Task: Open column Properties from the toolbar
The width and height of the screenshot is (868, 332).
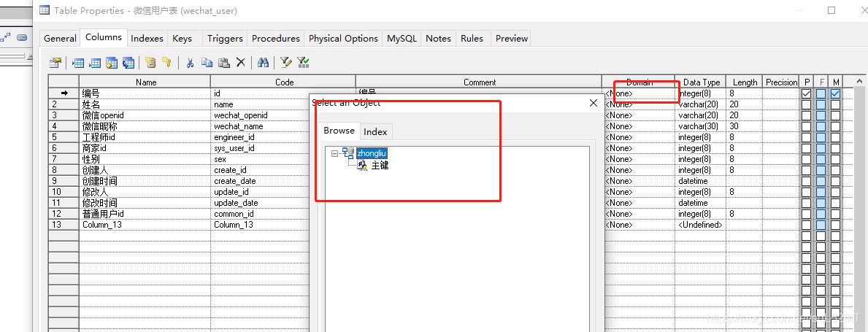Action: pyautogui.click(x=55, y=63)
